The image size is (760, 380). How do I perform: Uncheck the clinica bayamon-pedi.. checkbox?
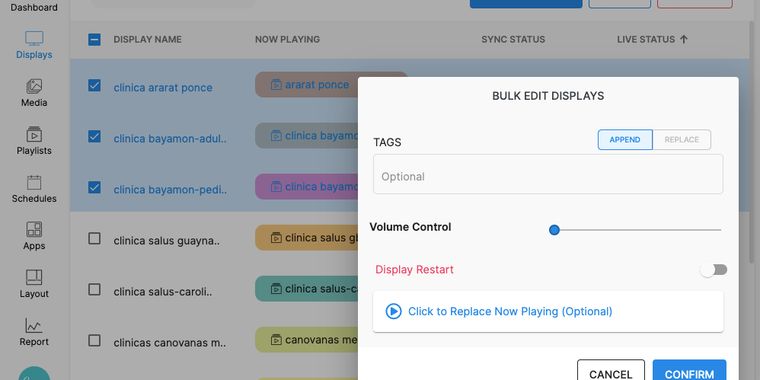coord(95,187)
